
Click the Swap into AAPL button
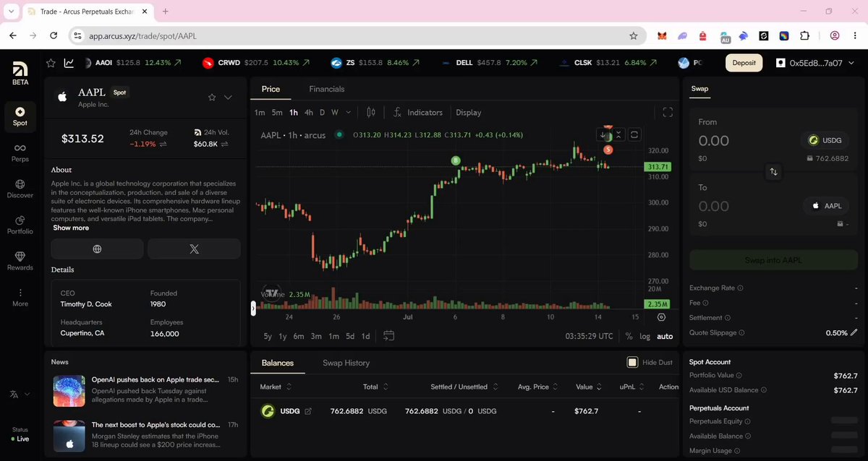774,260
